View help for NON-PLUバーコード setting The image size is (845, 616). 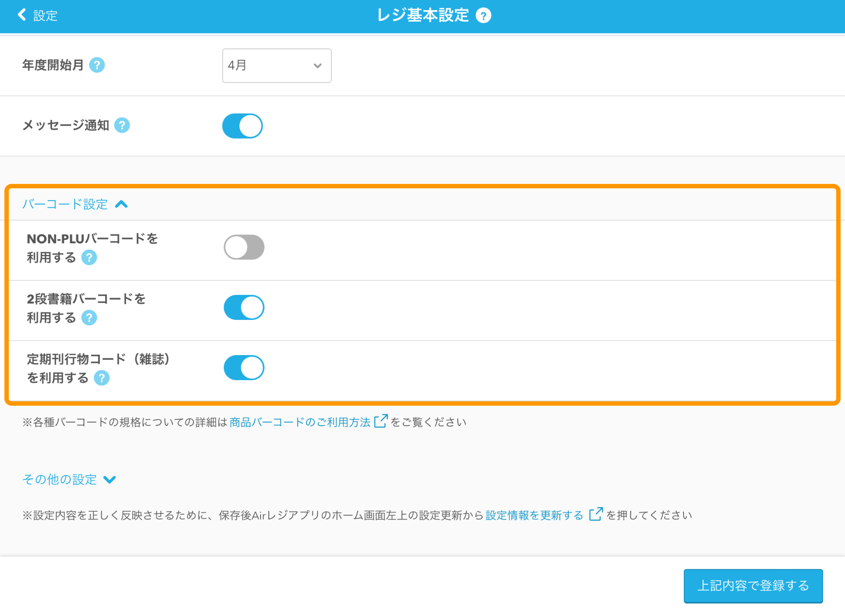pyautogui.click(x=89, y=258)
